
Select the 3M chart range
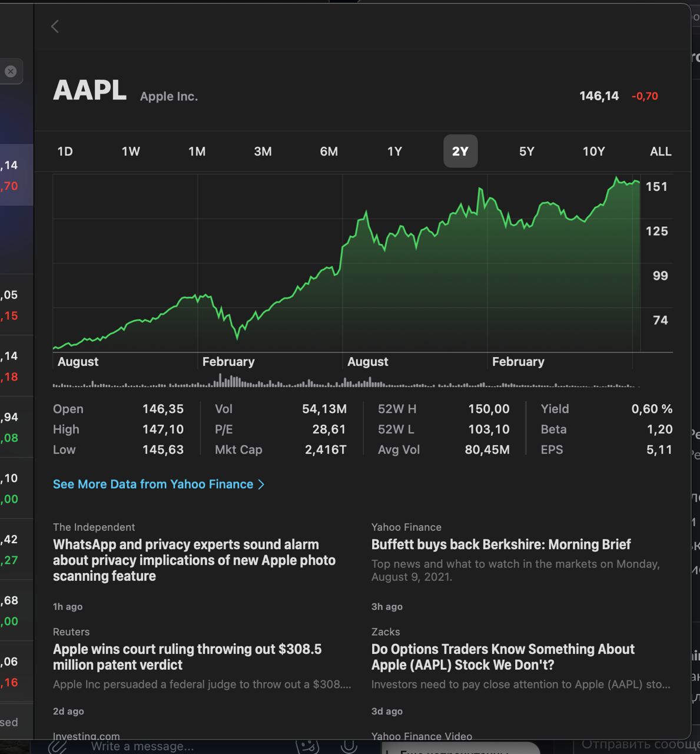pos(263,151)
